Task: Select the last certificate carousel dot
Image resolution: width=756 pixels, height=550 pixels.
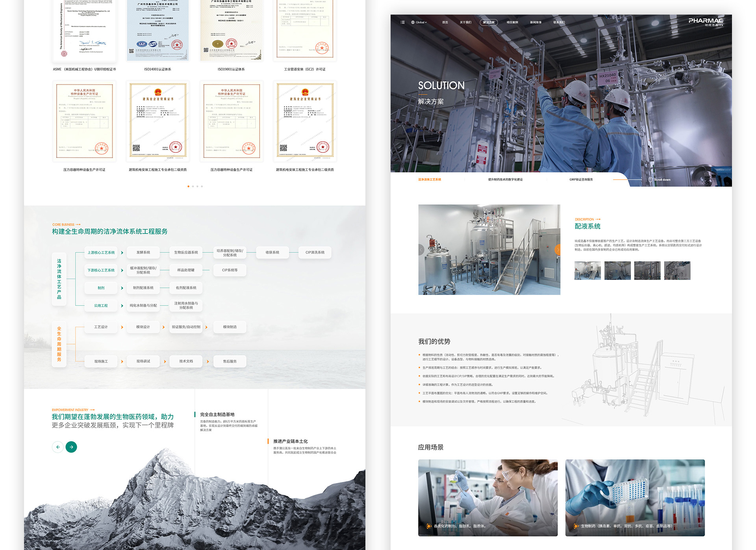Action: (x=202, y=186)
